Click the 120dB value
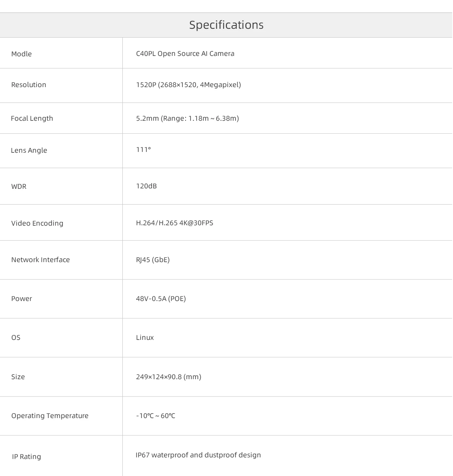The width and height of the screenshot is (453, 476). pyautogui.click(x=146, y=186)
